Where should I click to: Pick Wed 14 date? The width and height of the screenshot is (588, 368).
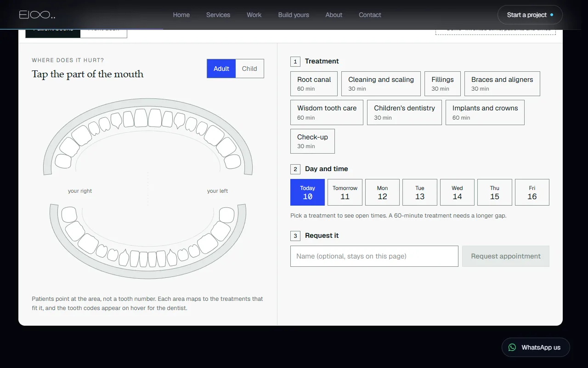pyautogui.click(x=457, y=192)
